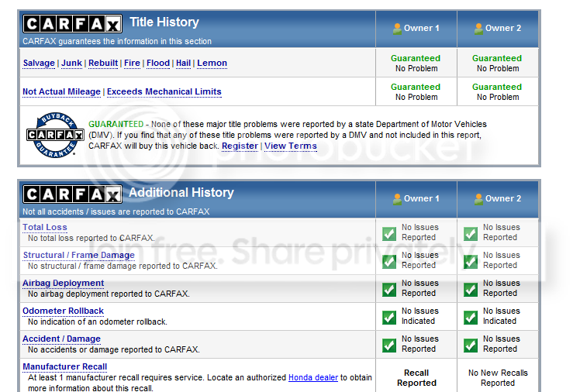Open the Structural / Frame Damage link

[x=78, y=255]
